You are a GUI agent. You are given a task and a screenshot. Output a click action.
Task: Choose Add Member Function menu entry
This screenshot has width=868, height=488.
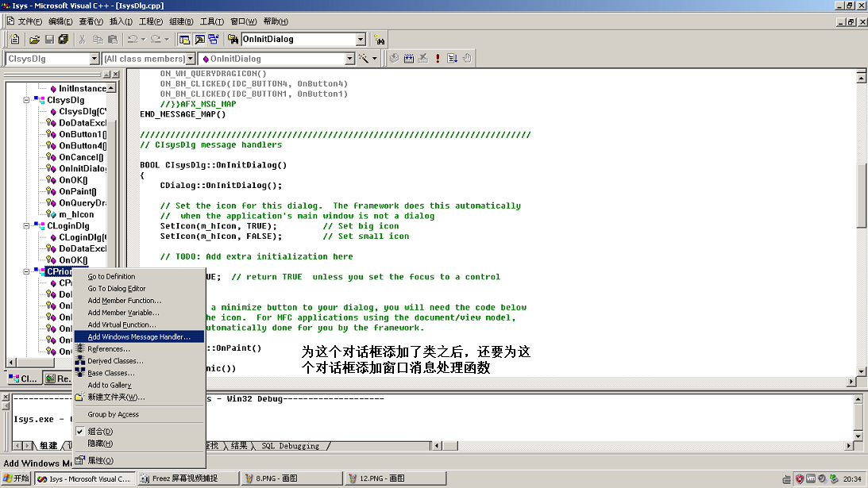pos(139,301)
